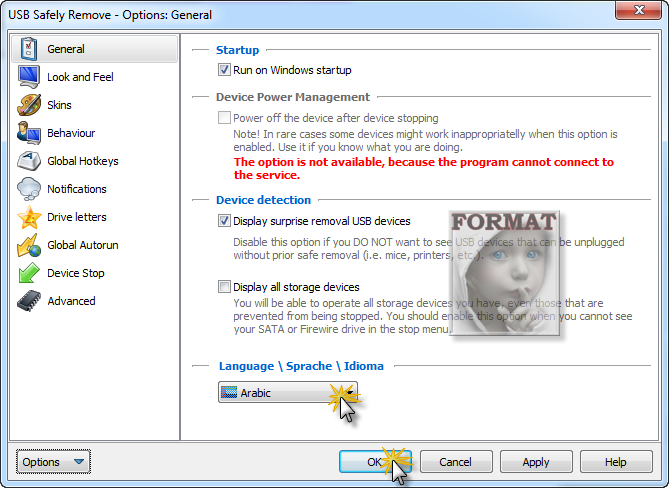
Task: Select the General clipboard icon
Action: point(29,49)
